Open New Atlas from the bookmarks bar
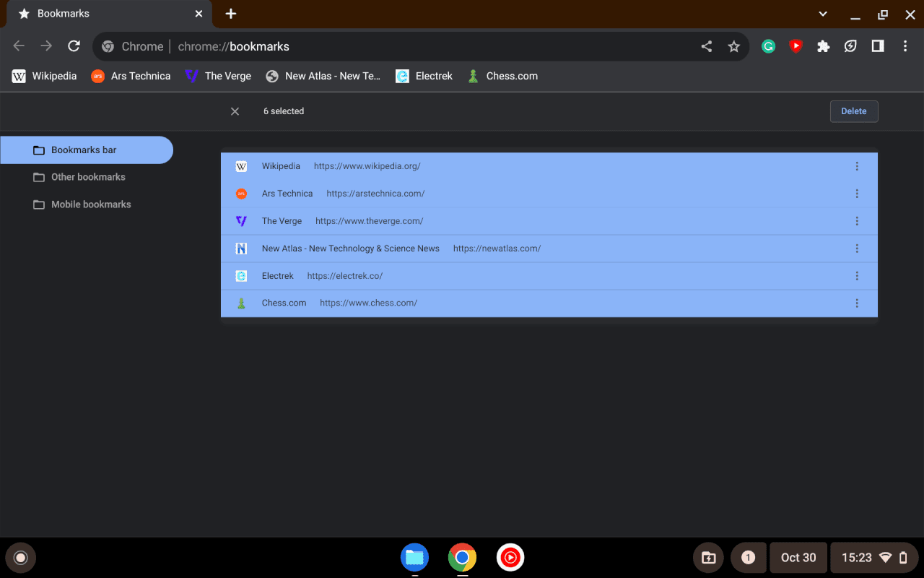Image resolution: width=924 pixels, height=578 pixels. (x=323, y=76)
